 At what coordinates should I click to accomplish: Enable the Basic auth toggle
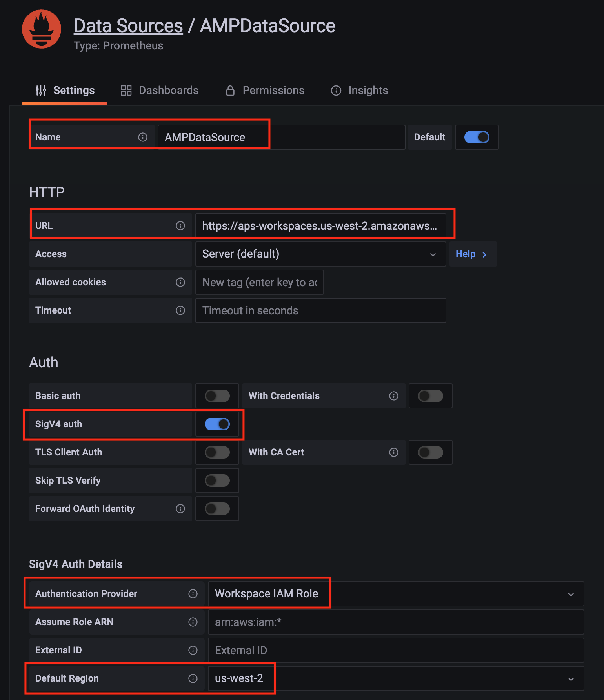tap(217, 396)
